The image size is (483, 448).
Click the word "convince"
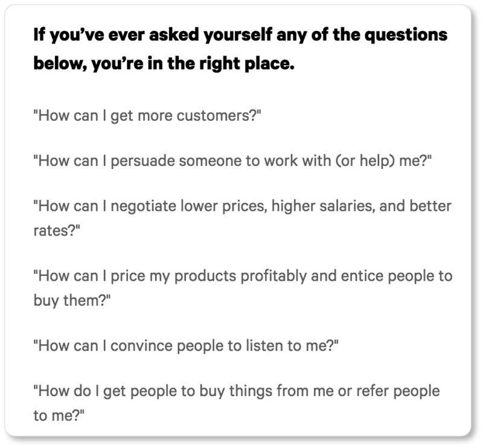pos(141,346)
